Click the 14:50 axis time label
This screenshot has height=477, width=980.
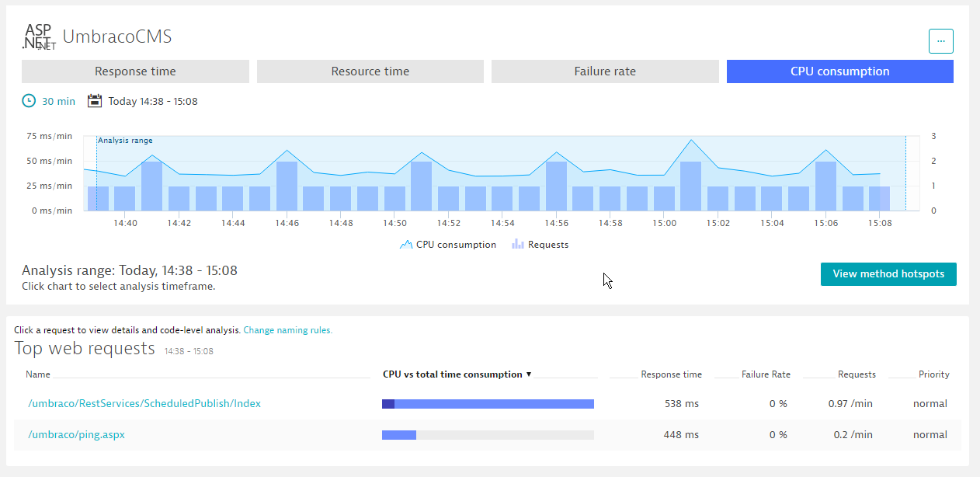coord(394,223)
